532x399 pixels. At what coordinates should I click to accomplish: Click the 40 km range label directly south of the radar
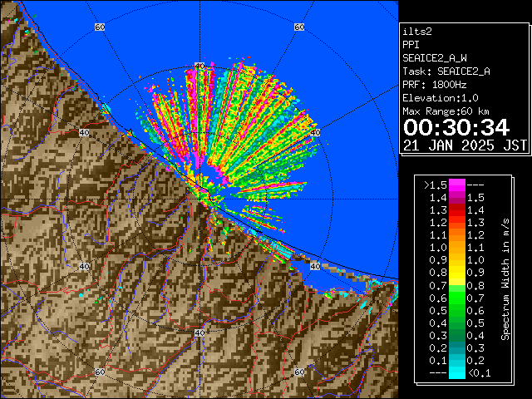tap(199, 332)
